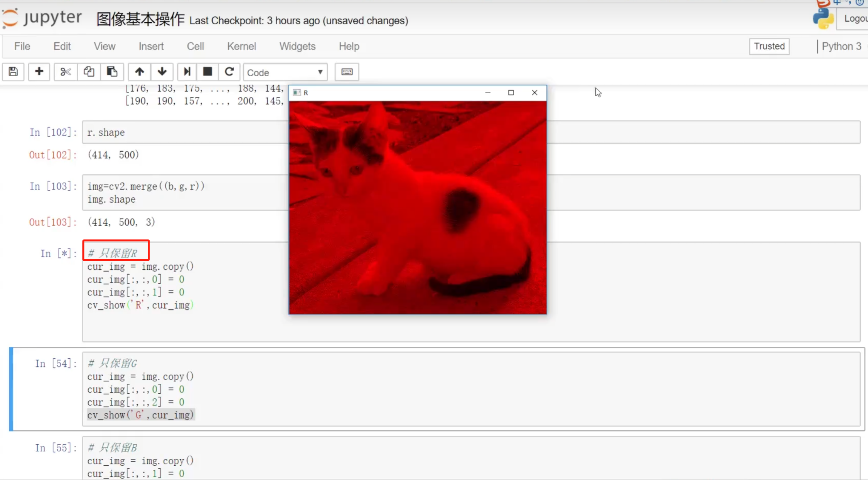Interrupt kernel with stop icon
Viewport: 868px width, 480px height.
pos(207,72)
